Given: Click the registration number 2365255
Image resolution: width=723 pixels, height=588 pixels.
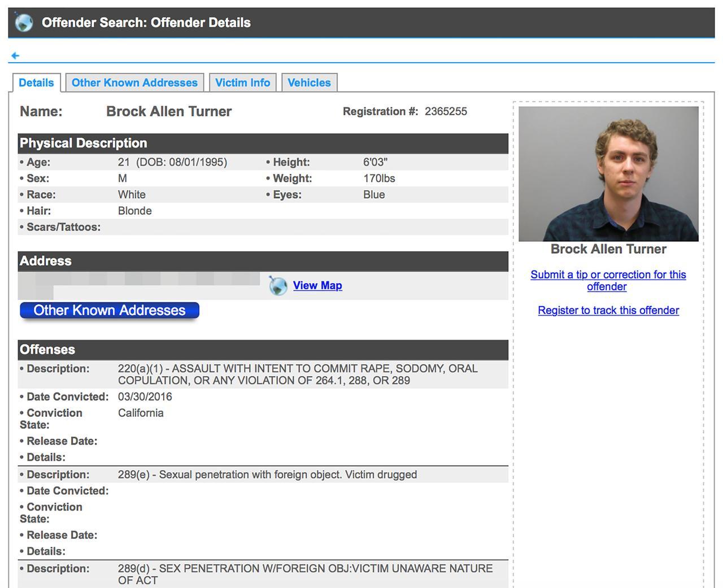Looking at the screenshot, I should [x=446, y=111].
